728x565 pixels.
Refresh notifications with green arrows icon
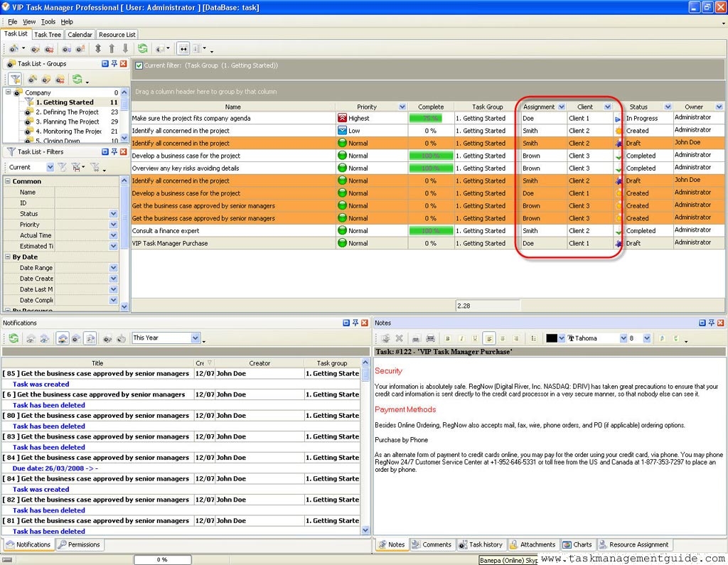(14, 338)
